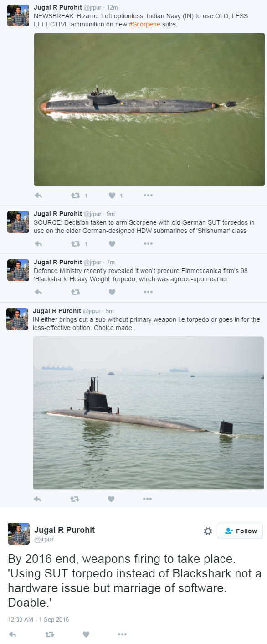
Task: Follow Jugal R Purohit
Action: pyautogui.click(x=240, y=531)
